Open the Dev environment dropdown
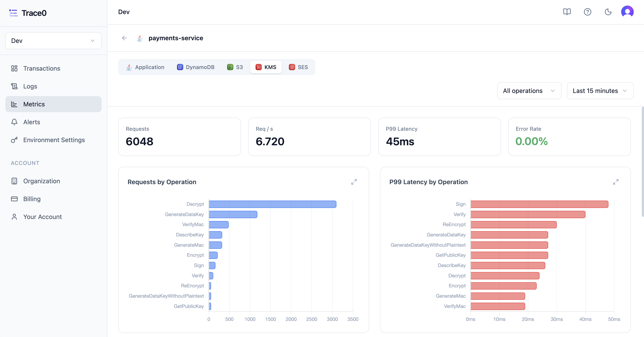 (x=53, y=41)
